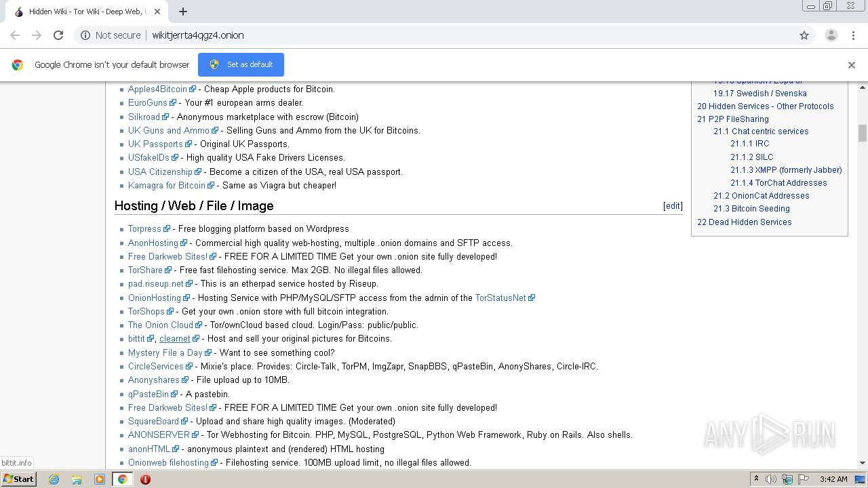Image resolution: width=868 pixels, height=488 pixels.
Task: Open File Explorer folder taskbar icon
Action: (77, 479)
